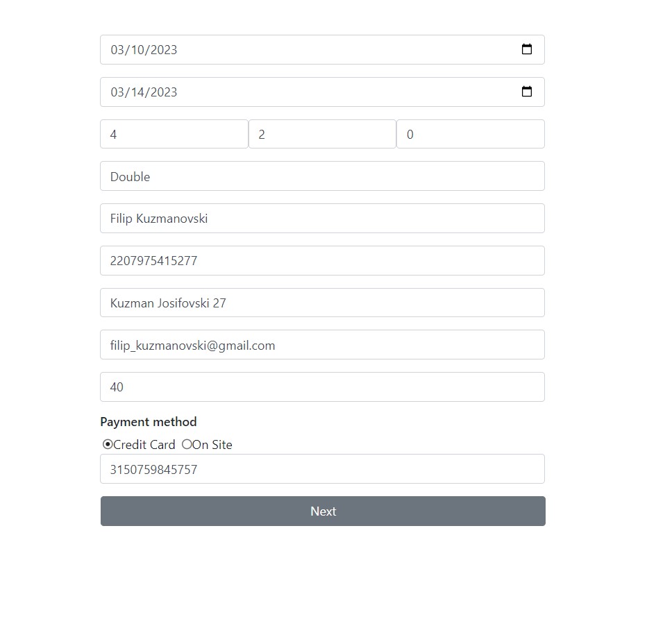656x644 pixels.
Task: Focus the 2207975415277 ID number field
Action: (322, 261)
